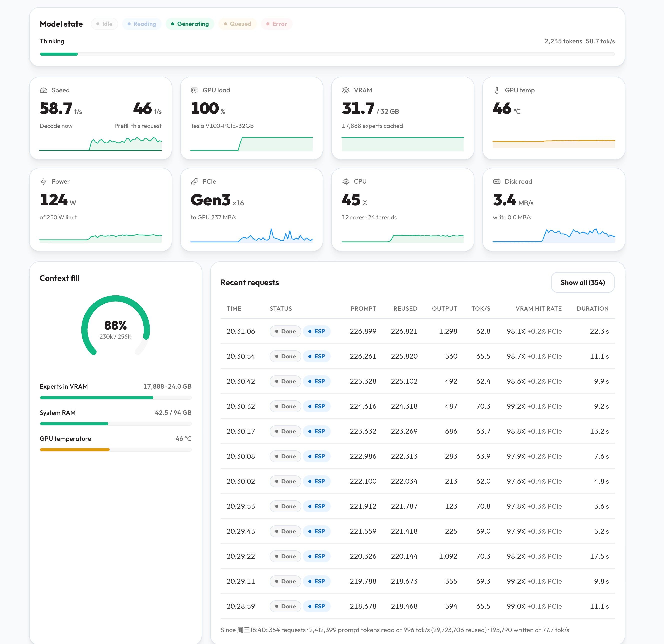Sort by the PROMPT column header
Image resolution: width=664 pixels, height=644 pixels.
363,309
